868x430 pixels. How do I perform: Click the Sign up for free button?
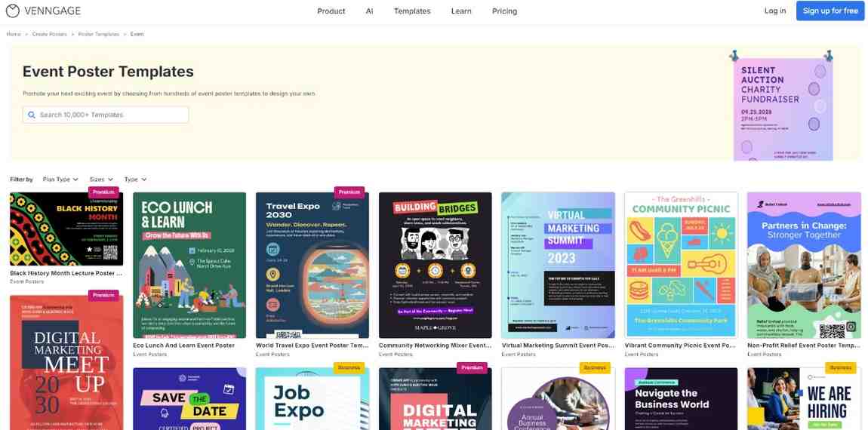(830, 11)
